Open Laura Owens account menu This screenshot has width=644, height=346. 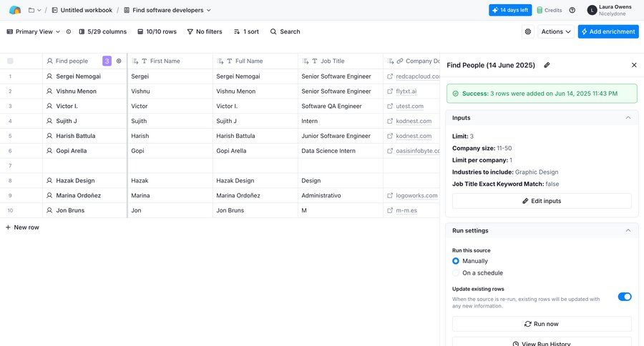click(610, 10)
